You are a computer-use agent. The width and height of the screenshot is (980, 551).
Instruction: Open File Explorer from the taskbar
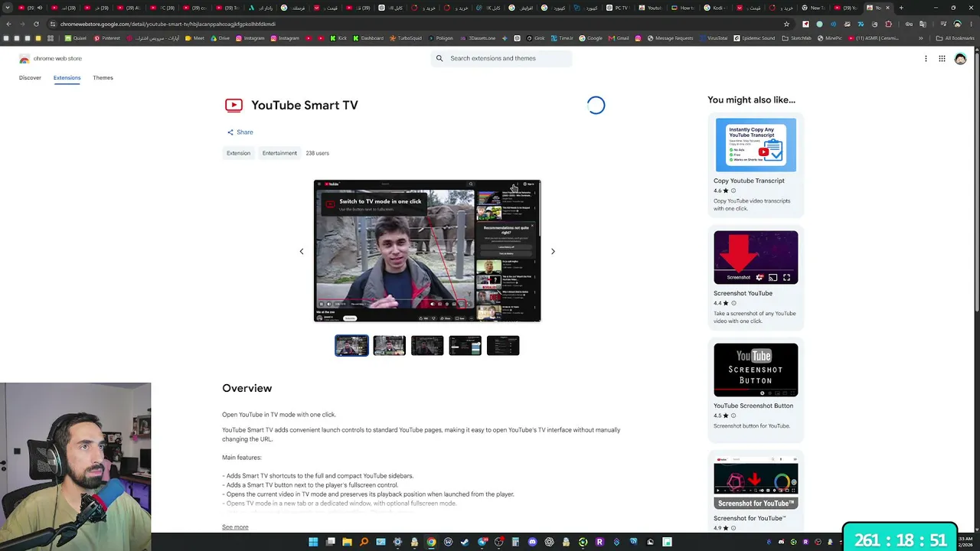tap(347, 542)
